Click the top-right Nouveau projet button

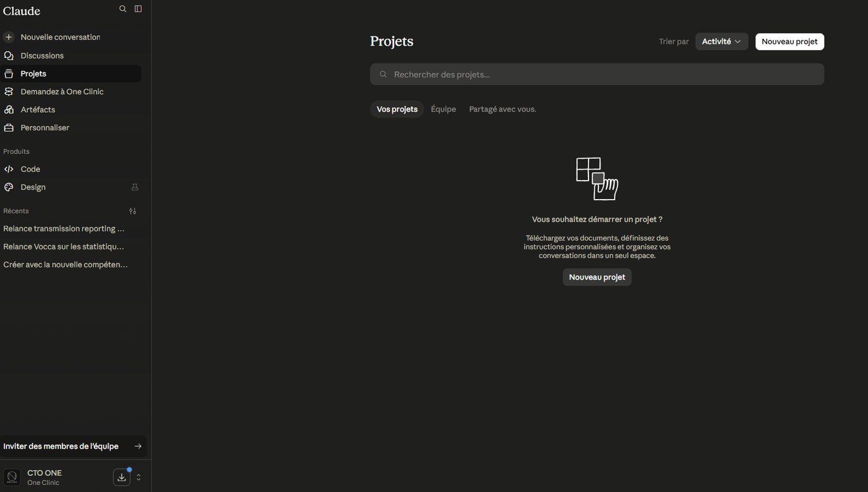[x=789, y=42]
